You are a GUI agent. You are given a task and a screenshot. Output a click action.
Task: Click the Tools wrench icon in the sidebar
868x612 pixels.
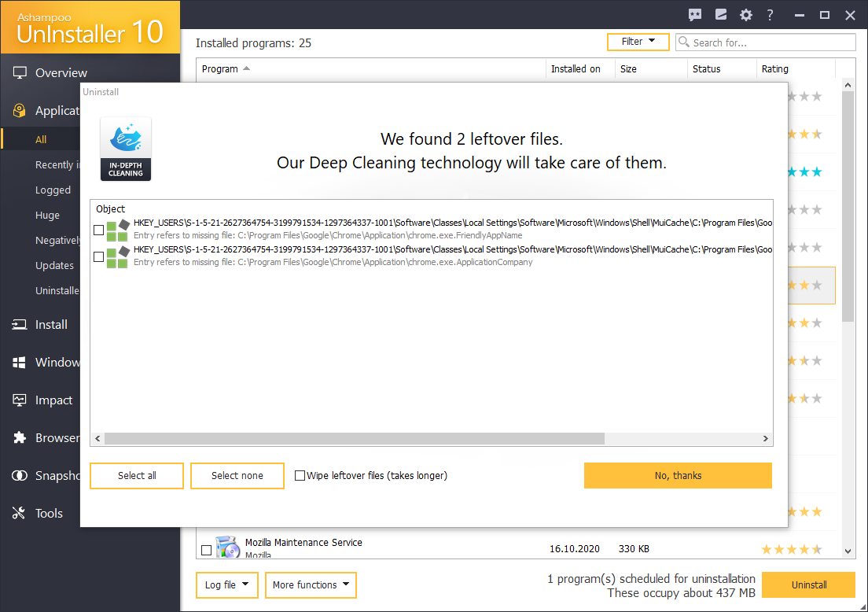pos(17,513)
